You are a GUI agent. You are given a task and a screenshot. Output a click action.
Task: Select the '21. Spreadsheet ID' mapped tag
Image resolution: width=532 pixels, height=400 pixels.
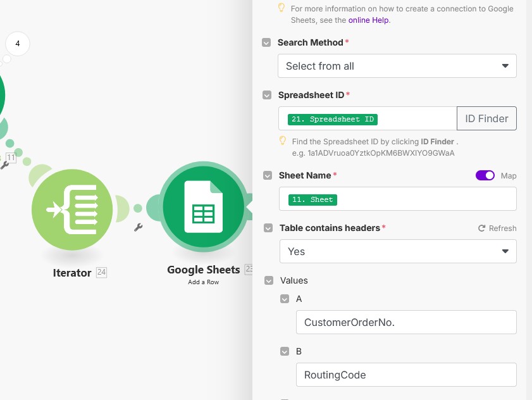click(x=333, y=119)
